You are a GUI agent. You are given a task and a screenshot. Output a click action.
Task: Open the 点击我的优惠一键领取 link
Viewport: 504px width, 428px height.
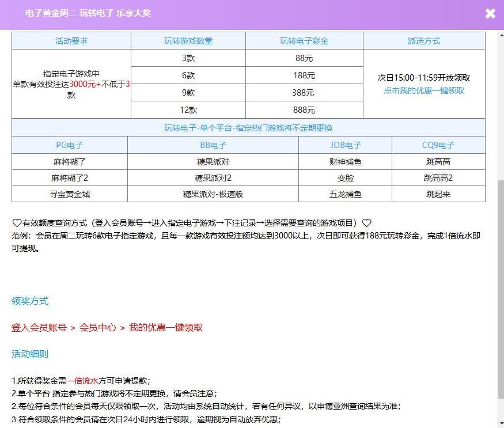coord(424,90)
